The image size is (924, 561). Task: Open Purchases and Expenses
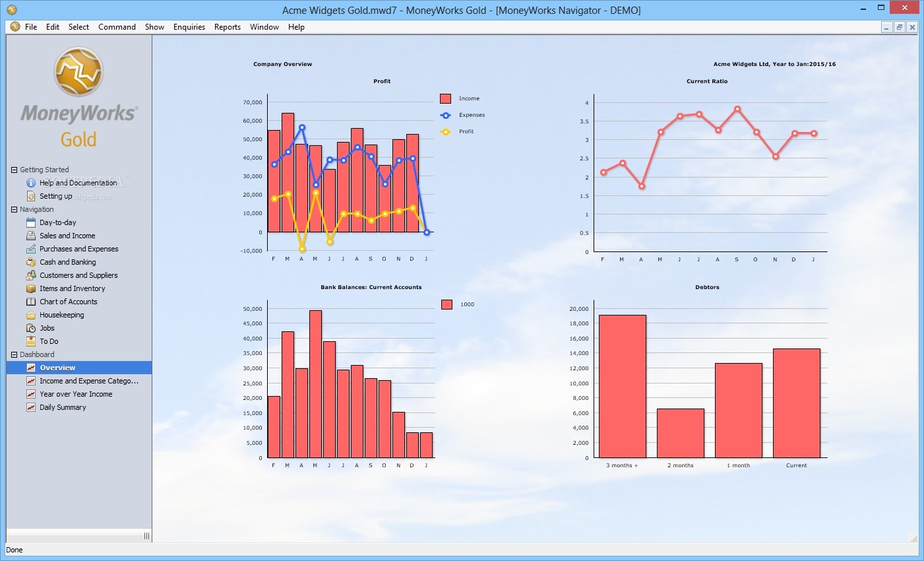pyautogui.click(x=79, y=249)
